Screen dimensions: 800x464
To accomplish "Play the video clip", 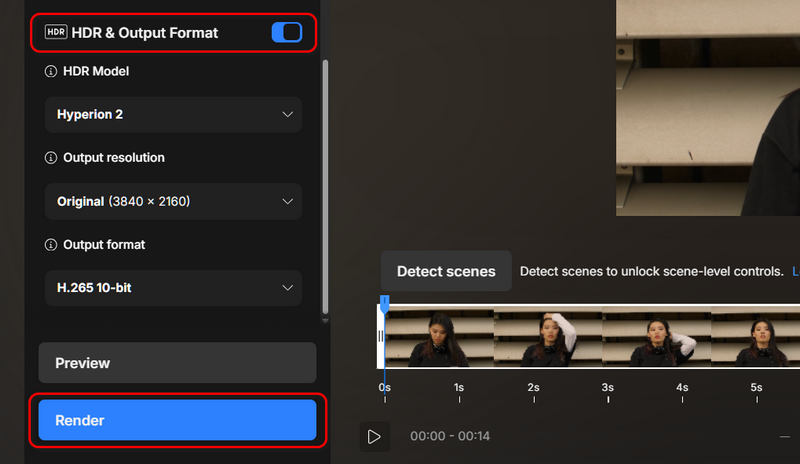I will coord(374,436).
